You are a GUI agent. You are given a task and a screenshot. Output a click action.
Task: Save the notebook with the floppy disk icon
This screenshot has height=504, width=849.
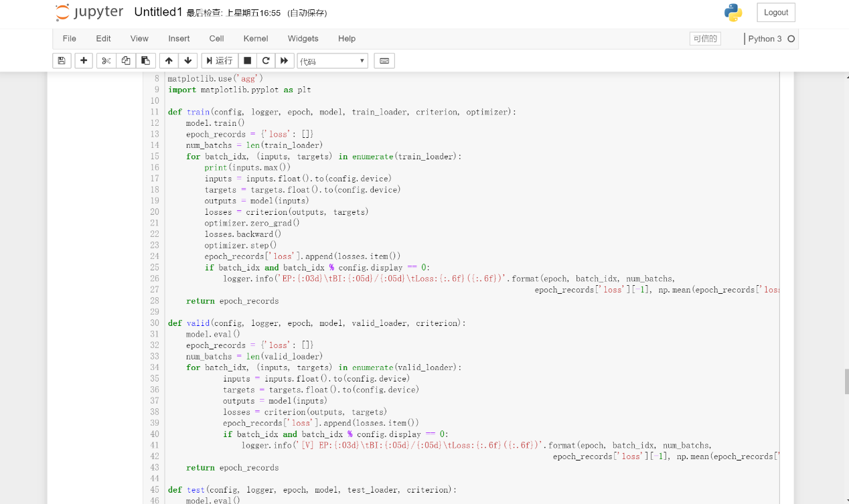point(62,61)
